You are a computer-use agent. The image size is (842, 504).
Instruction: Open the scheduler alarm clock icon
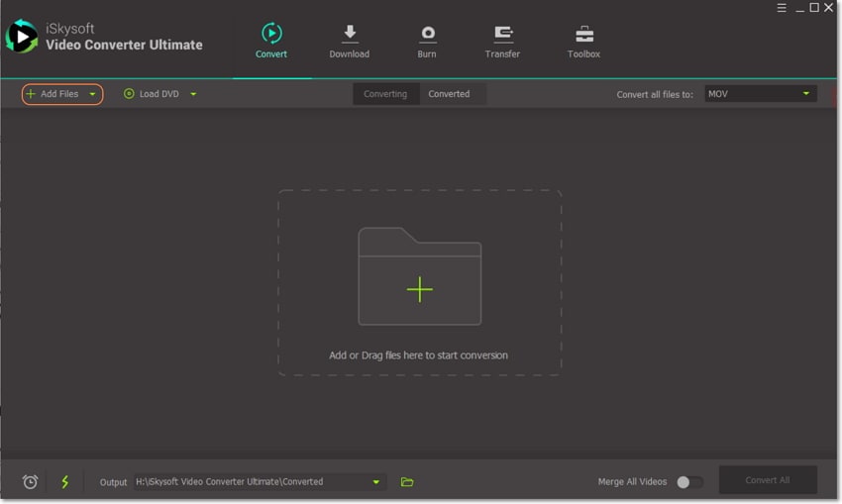pyautogui.click(x=30, y=482)
